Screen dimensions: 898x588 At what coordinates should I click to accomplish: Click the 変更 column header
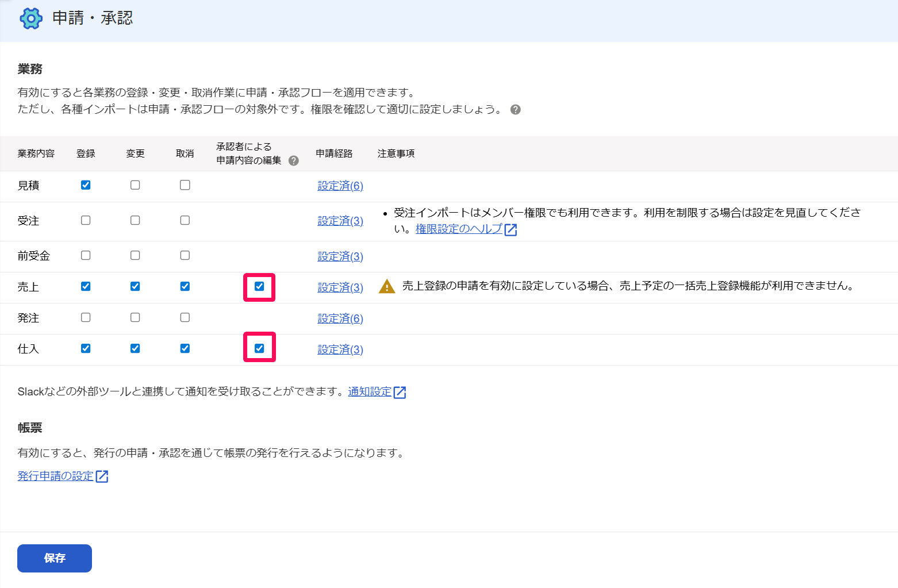pos(135,153)
